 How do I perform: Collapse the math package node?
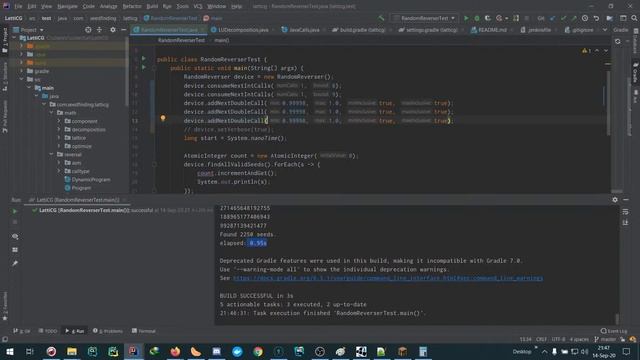pyautogui.click(x=52, y=113)
